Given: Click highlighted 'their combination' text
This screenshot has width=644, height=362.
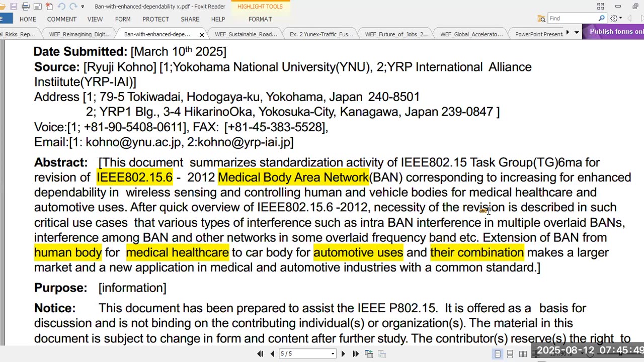Looking at the screenshot, I should (477, 252).
